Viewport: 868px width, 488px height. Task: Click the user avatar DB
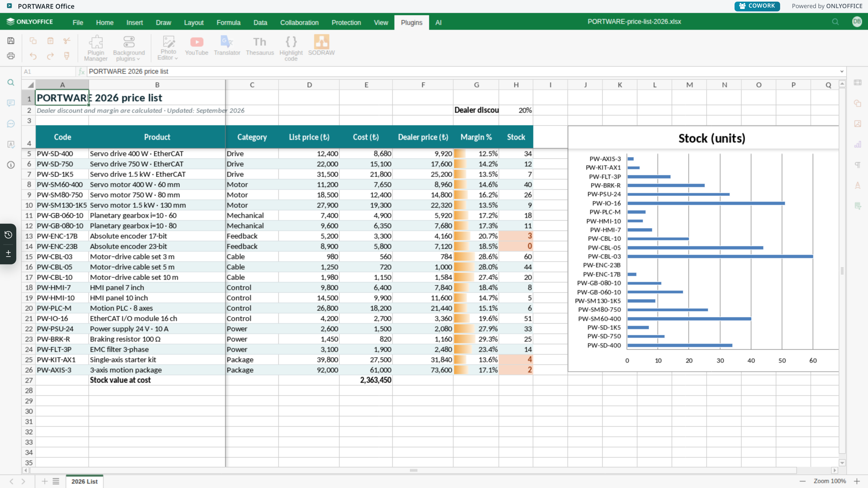(857, 22)
